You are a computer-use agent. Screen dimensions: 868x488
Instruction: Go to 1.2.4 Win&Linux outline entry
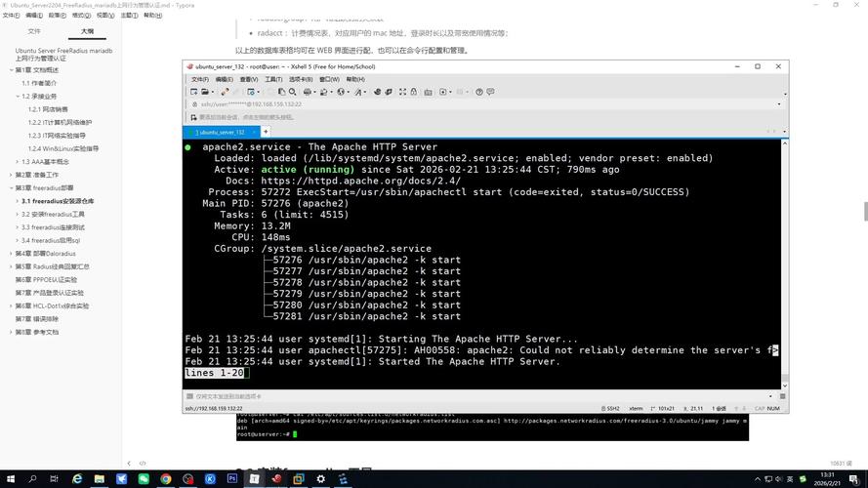[x=63, y=148]
